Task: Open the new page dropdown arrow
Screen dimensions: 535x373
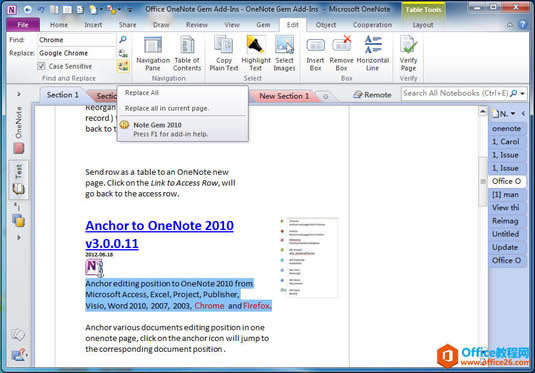Action: pos(513,114)
